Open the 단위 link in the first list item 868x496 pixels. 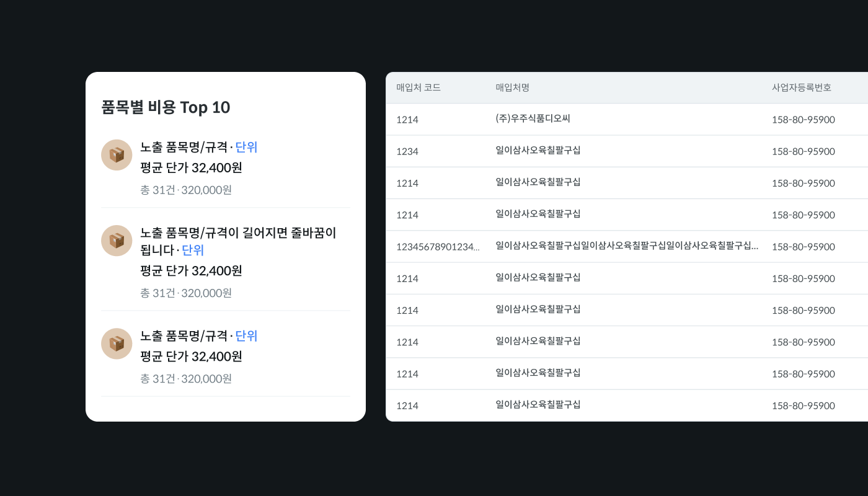[x=246, y=148]
